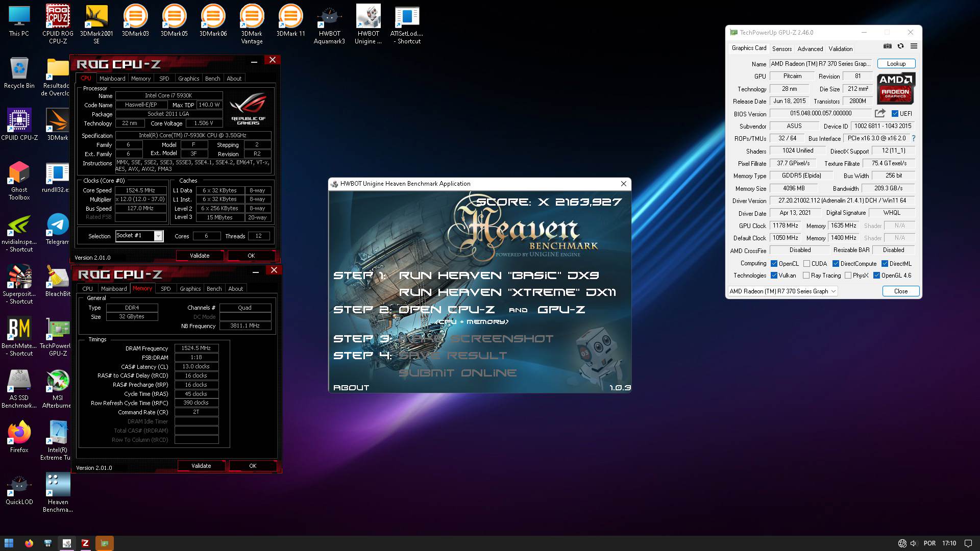Open 3DMark2001 SE desktop shortcut
Image resolution: width=980 pixels, height=551 pixels.
96,23
